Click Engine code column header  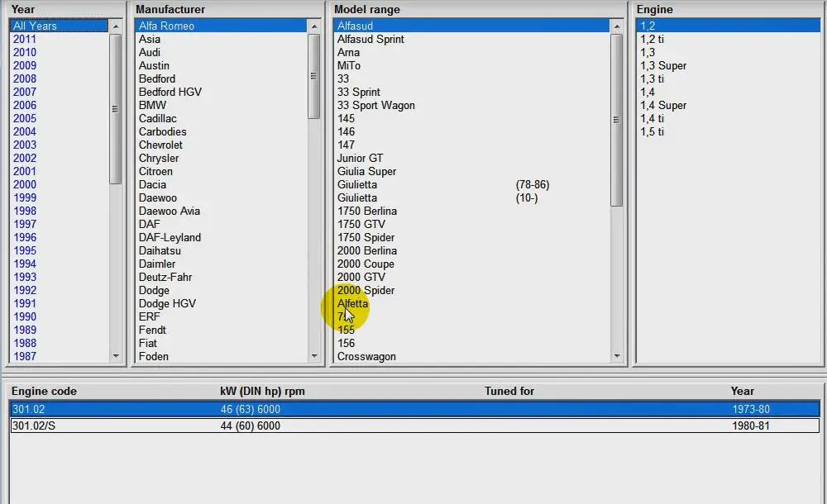point(45,391)
